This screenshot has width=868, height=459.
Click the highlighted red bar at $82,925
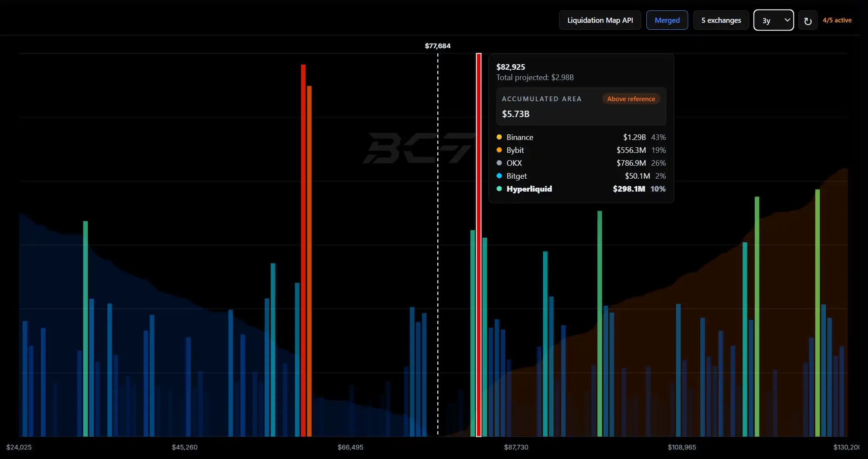(x=479, y=245)
